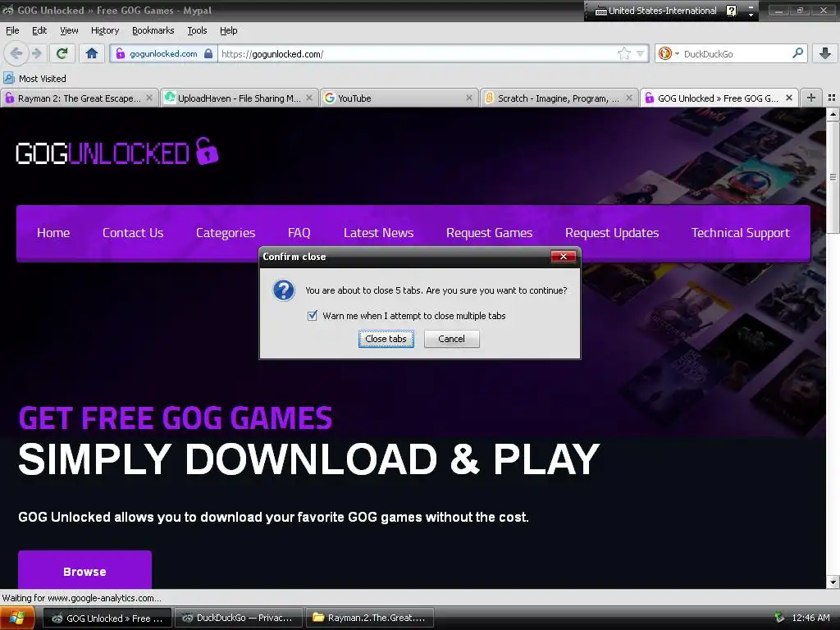Close the UploadHaven tab
Image resolution: width=840 pixels, height=630 pixels.
[x=309, y=98]
